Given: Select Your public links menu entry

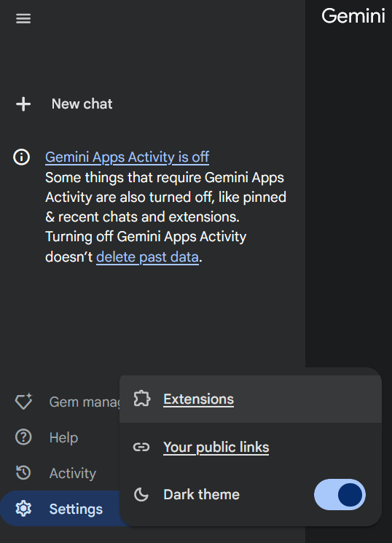Looking at the screenshot, I should [251, 447].
